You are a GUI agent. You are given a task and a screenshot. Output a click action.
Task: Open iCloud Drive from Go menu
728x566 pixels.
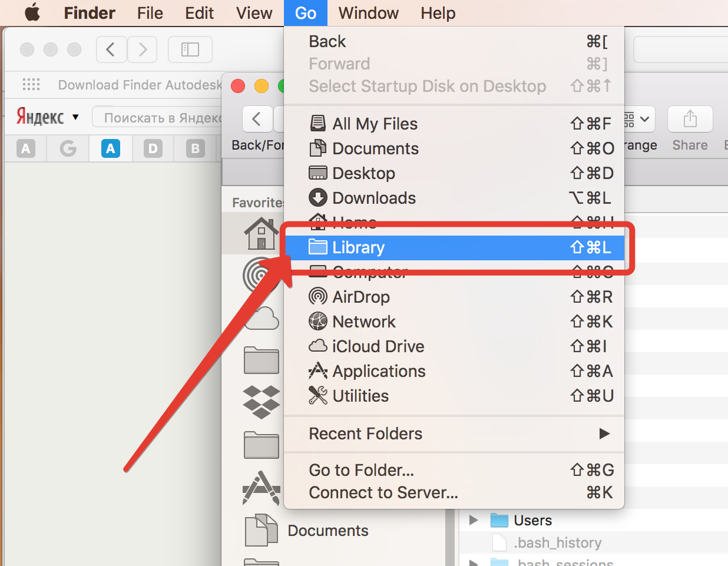454,346
